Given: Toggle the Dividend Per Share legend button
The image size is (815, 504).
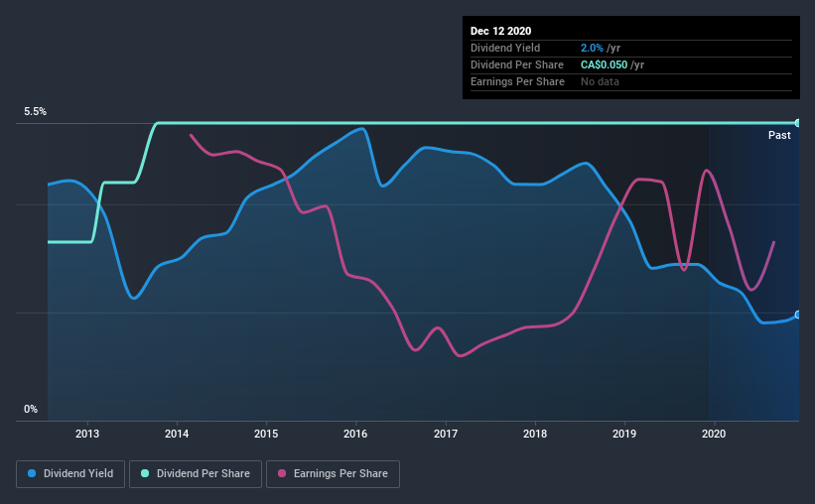Looking at the screenshot, I should click(196, 474).
